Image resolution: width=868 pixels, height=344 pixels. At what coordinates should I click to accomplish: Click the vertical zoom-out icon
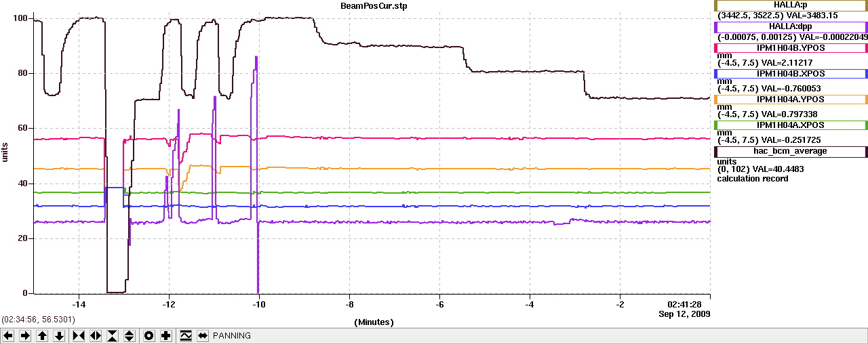click(x=130, y=336)
